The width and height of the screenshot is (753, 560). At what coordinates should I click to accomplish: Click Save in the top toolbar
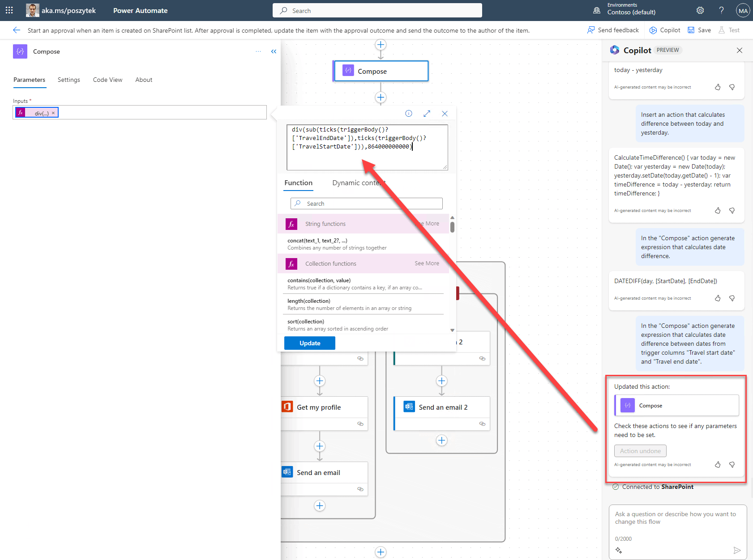(699, 30)
